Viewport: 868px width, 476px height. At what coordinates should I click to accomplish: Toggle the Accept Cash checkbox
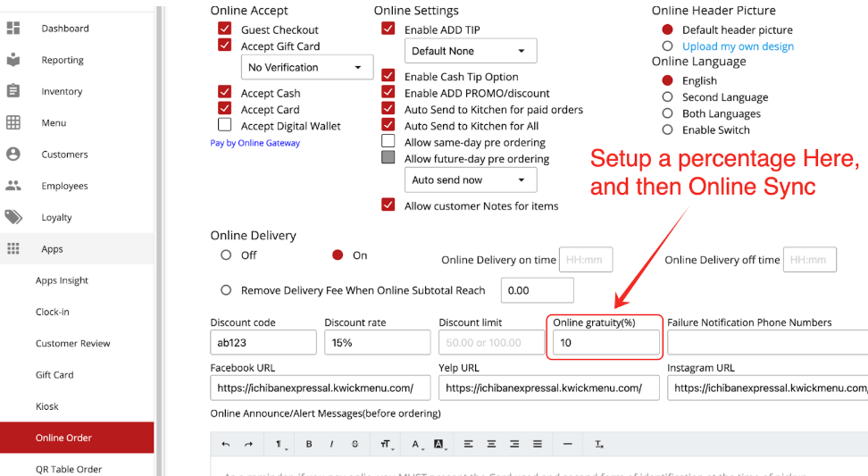pyautogui.click(x=225, y=91)
